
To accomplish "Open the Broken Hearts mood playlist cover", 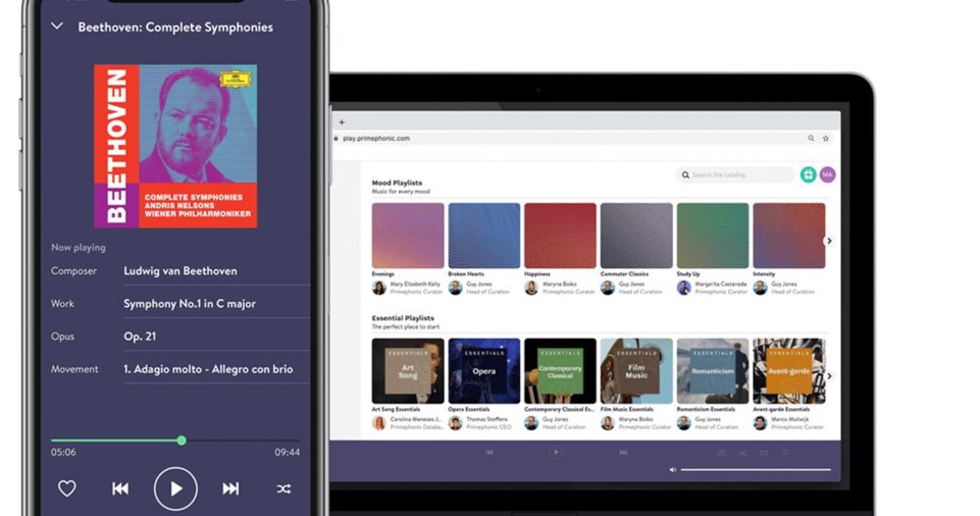I will coord(484,235).
